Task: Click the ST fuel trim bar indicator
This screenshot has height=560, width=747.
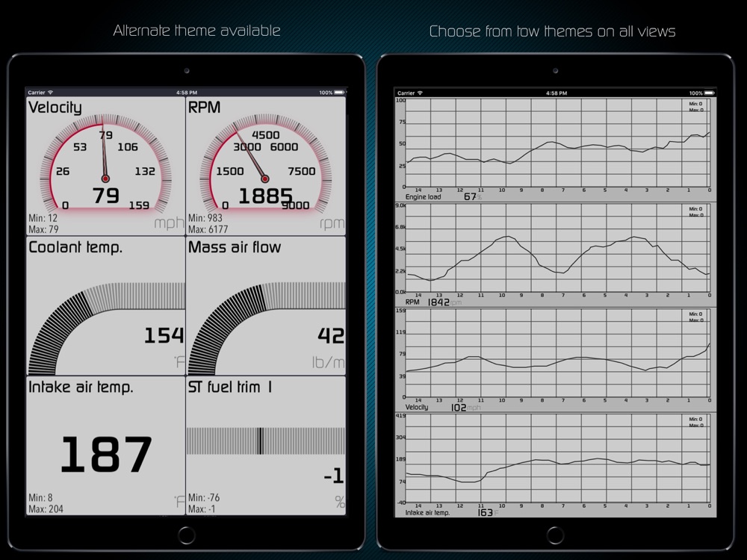Action: coord(266,441)
